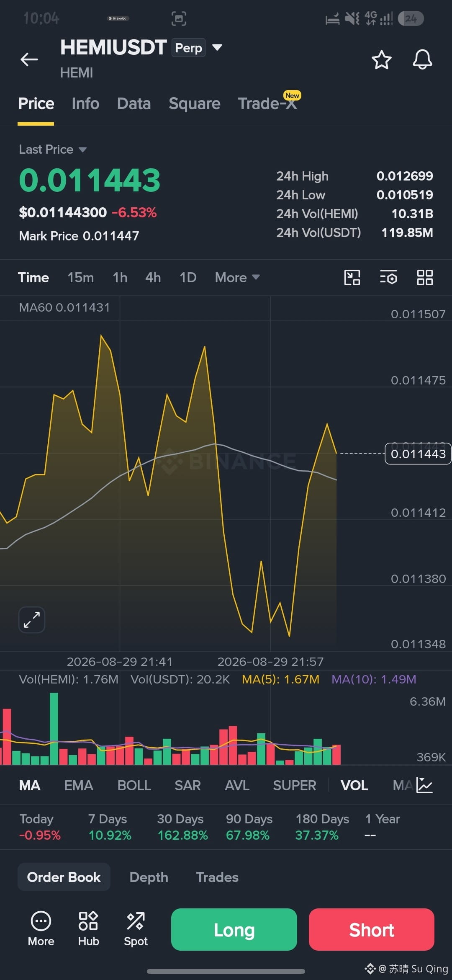The width and height of the screenshot is (452, 980).
Task: Tap the battery indicator in status bar
Action: point(411,18)
